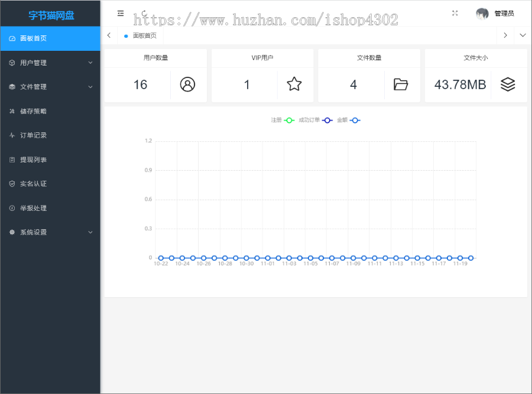Click the folder icon in 文件数量 card
The width and height of the screenshot is (532, 394).
tap(401, 84)
